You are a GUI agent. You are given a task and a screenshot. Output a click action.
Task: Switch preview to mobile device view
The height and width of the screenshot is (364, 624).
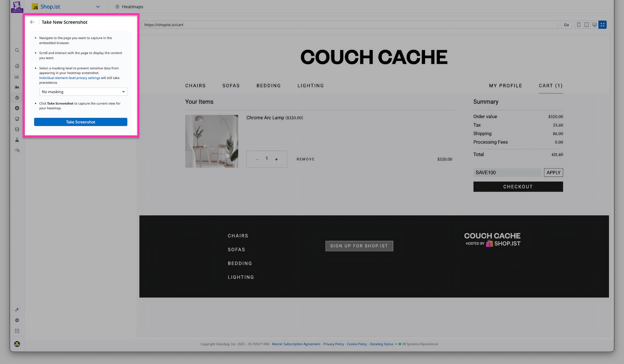579,25
